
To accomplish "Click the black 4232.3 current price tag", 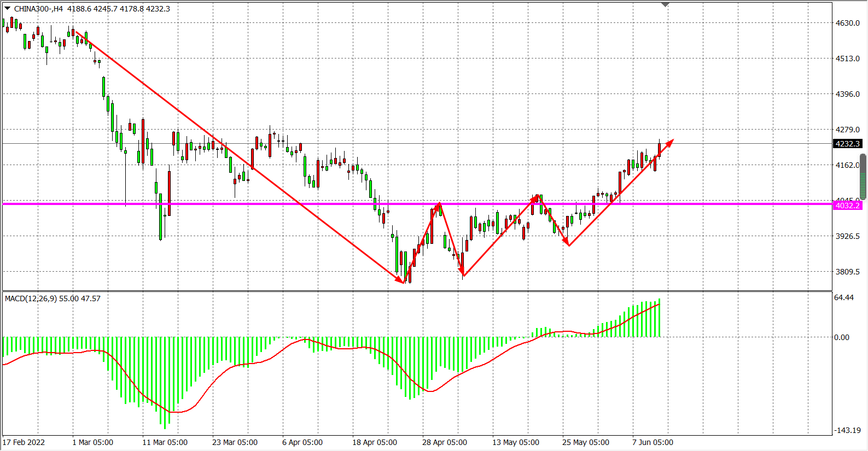I will [847, 144].
